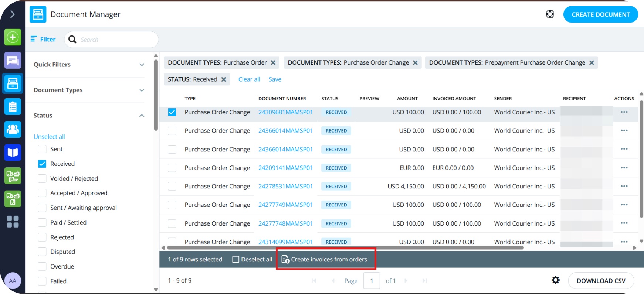Expand the Quick Filters section
Screen dimensions: 644x294
point(142,65)
